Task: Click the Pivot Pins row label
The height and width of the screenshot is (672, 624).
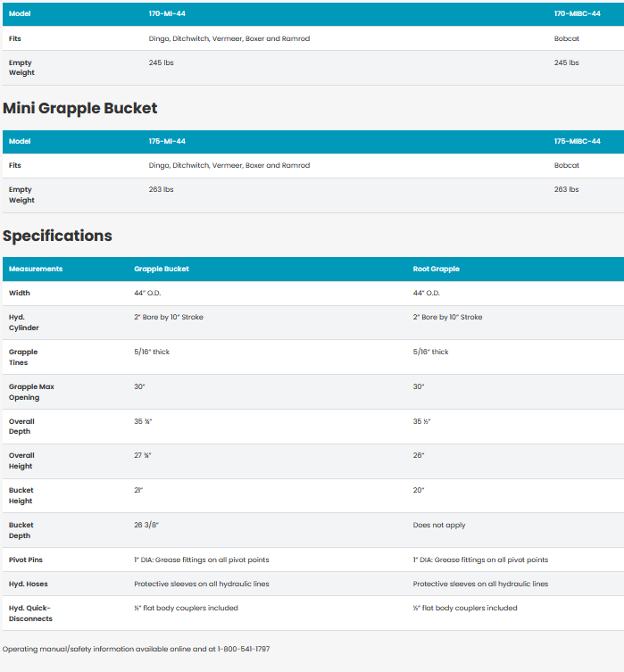Action: pyautogui.click(x=26, y=560)
